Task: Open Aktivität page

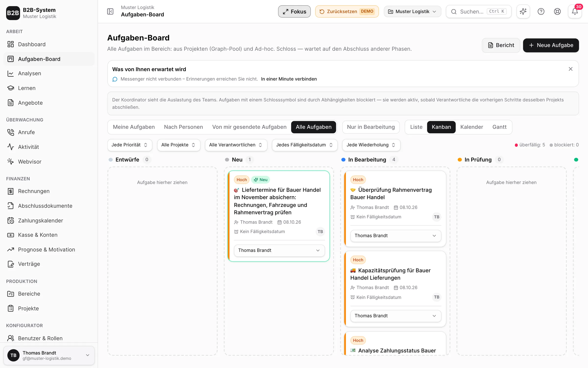Action: tap(49, 147)
